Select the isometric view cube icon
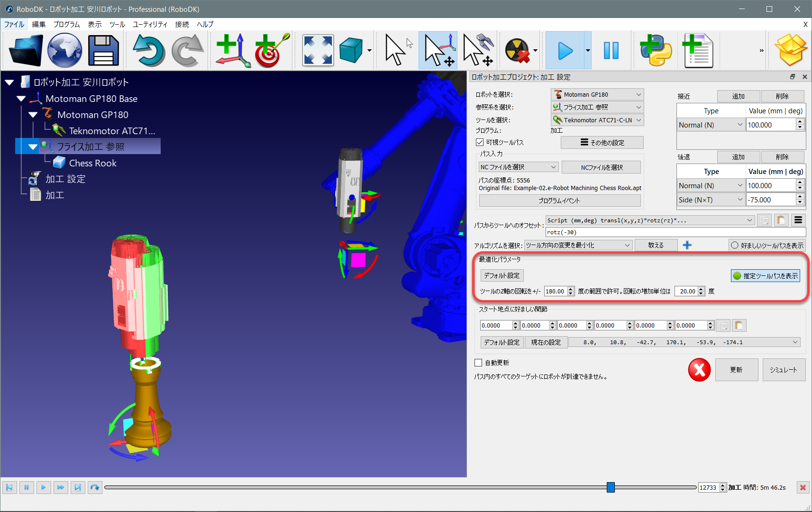 (351, 50)
